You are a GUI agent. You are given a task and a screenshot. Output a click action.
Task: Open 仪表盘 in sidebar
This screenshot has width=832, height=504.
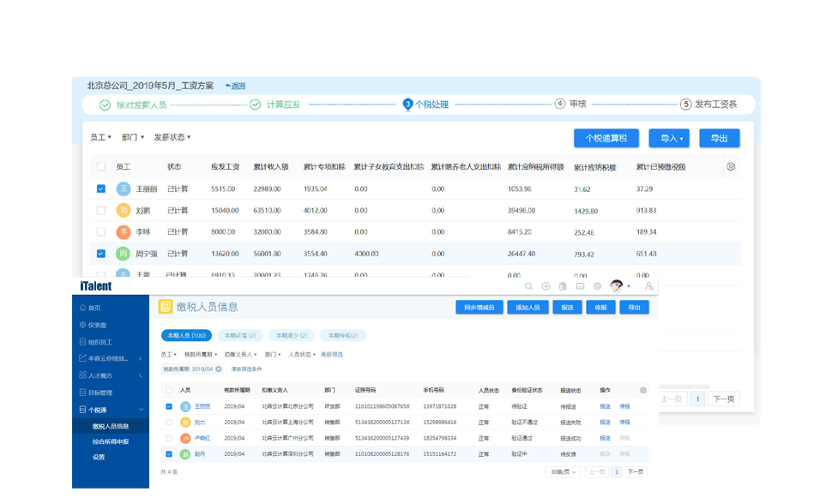pyautogui.click(x=97, y=325)
